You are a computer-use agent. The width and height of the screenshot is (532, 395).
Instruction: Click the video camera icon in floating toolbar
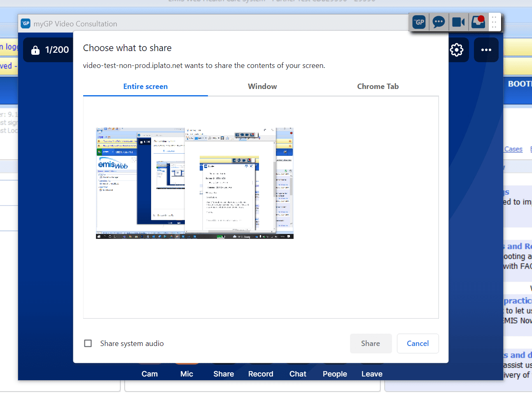pyautogui.click(x=458, y=22)
